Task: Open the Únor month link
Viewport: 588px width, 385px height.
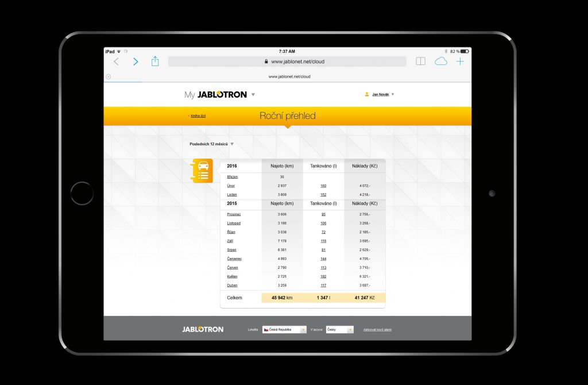Action: pyautogui.click(x=231, y=186)
